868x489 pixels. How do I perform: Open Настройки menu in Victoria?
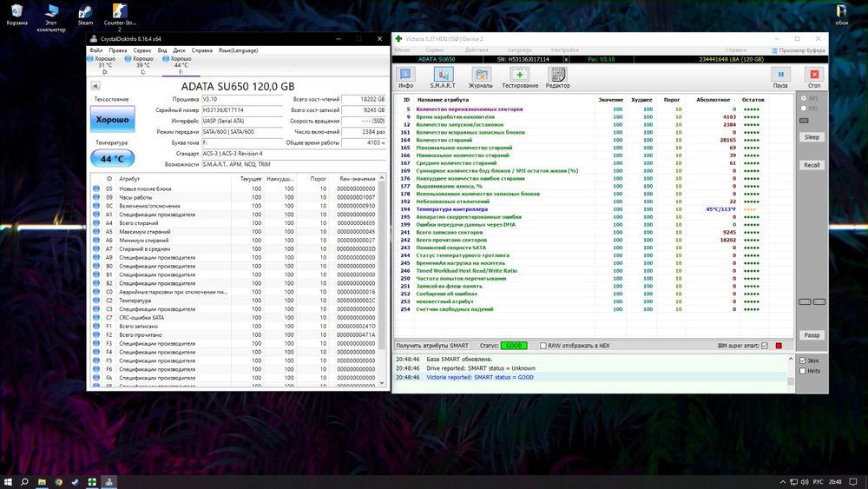pyautogui.click(x=565, y=50)
